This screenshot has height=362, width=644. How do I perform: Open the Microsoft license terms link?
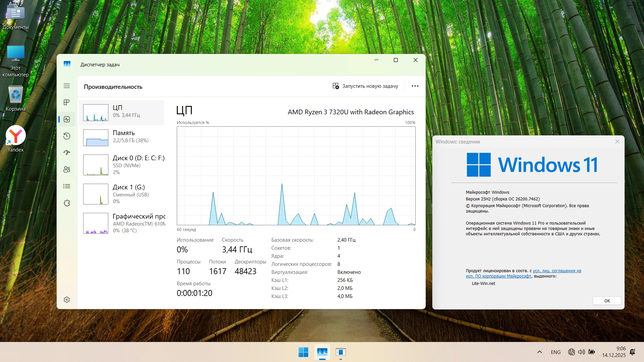coord(557,271)
